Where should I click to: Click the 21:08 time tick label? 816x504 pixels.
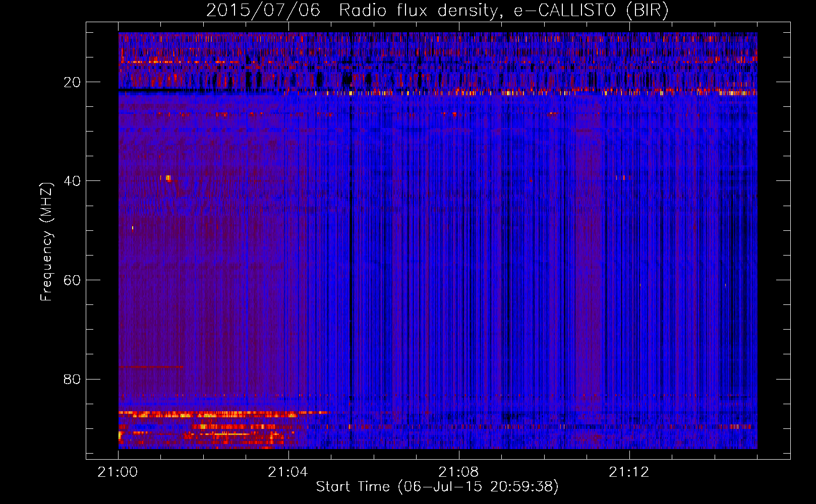[x=458, y=472]
